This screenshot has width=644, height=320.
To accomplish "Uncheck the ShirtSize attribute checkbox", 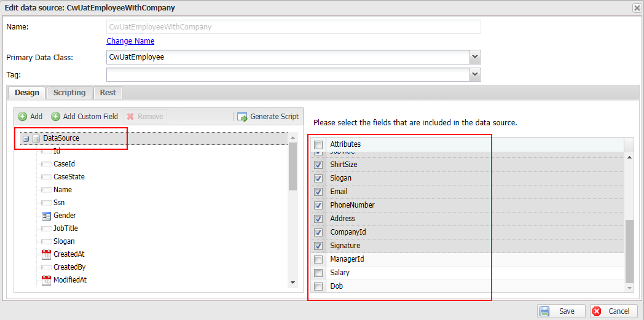I will coord(318,165).
